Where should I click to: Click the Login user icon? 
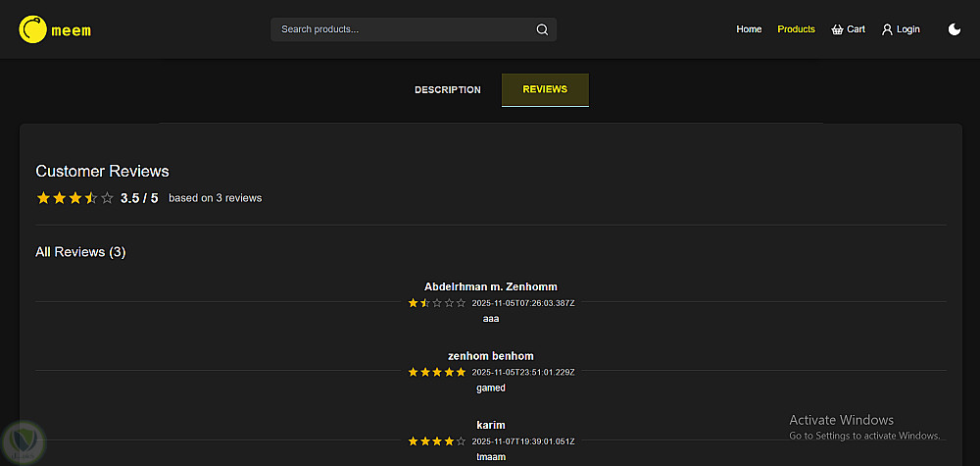coord(887,29)
